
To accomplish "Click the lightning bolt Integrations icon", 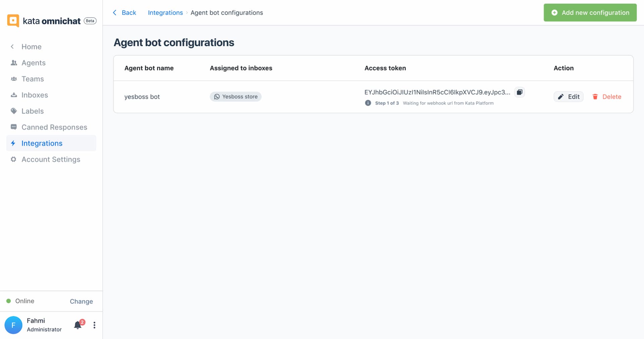I will click(13, 143).
